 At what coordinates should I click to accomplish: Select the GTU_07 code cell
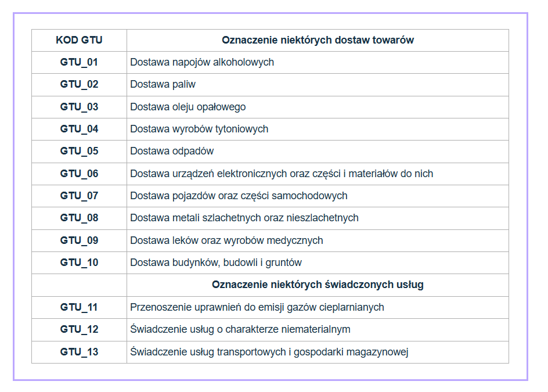(79, 196)
